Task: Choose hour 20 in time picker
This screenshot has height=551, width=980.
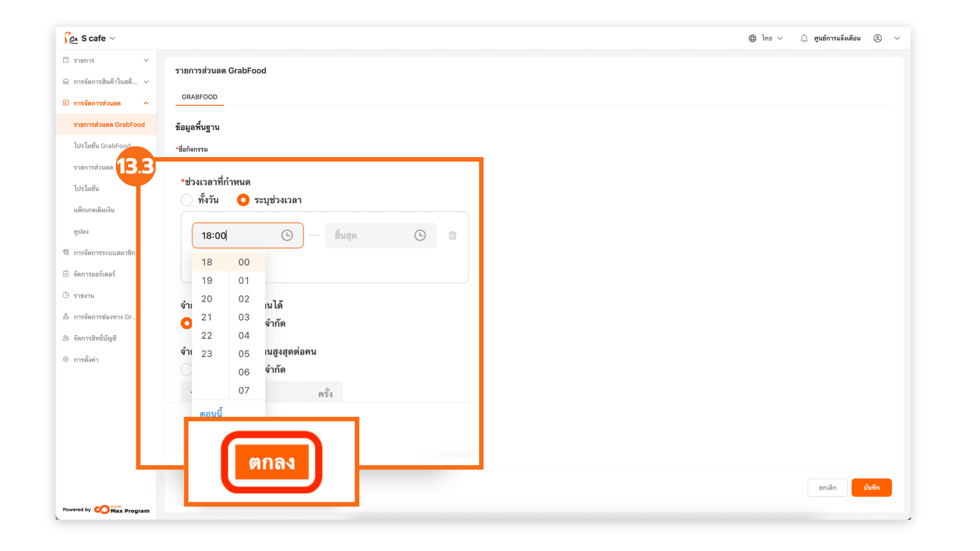Action: (207, 299)
